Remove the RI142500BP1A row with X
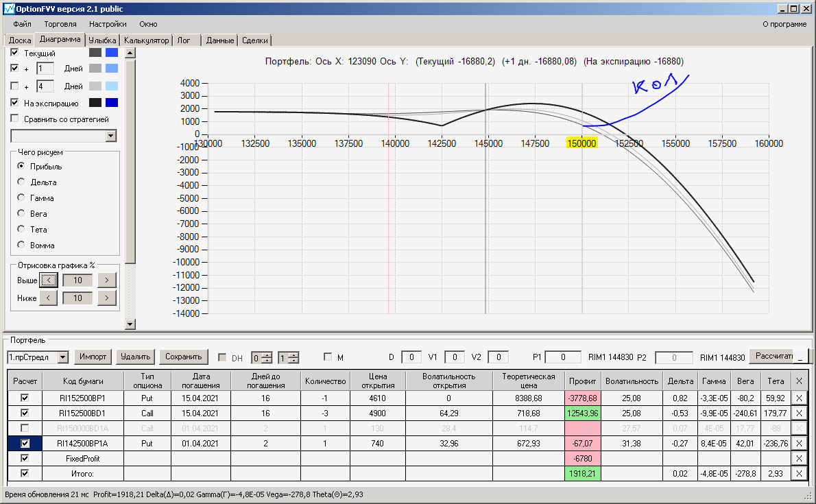The height and width of the screenshot is (504, 816). tap(799, 444)
